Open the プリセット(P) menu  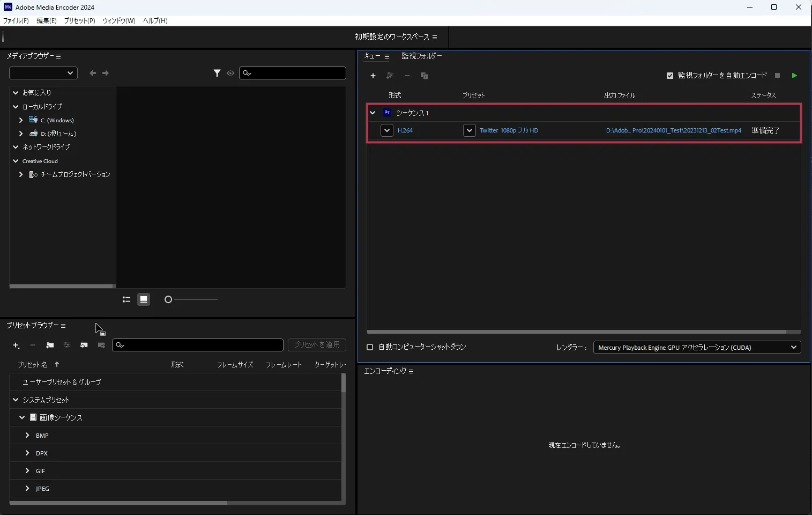[79, 20]
